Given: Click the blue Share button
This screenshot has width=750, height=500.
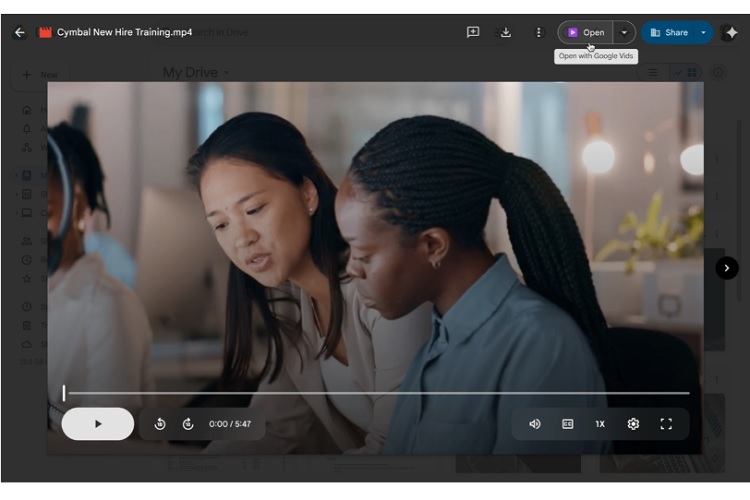Looking at the screenshot, I should point(669,32).
